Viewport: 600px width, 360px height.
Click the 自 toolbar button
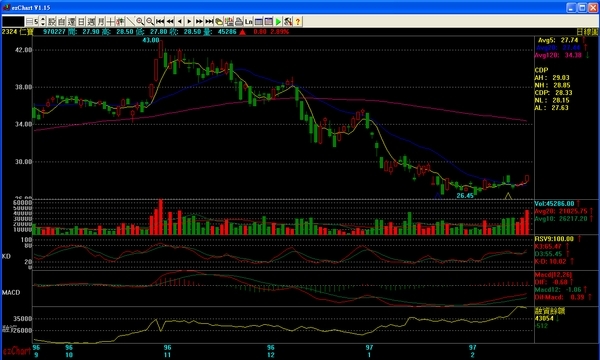click(61, 21)
